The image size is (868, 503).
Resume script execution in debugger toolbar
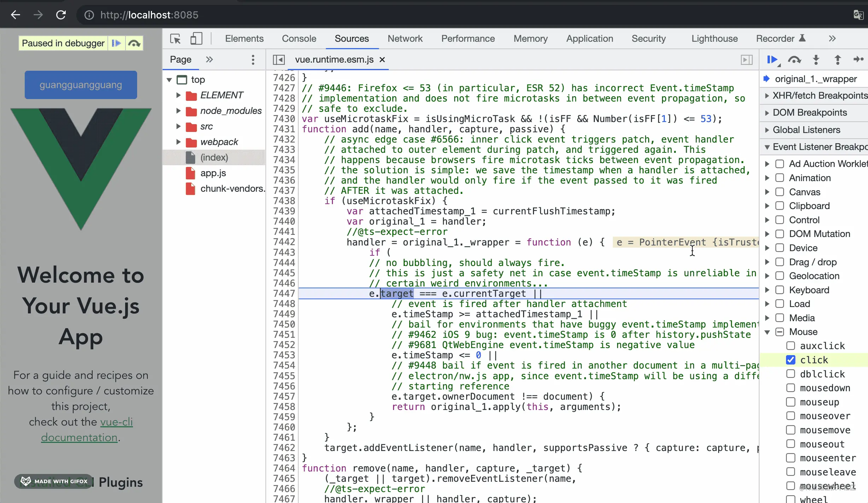[x=772, y=60]
